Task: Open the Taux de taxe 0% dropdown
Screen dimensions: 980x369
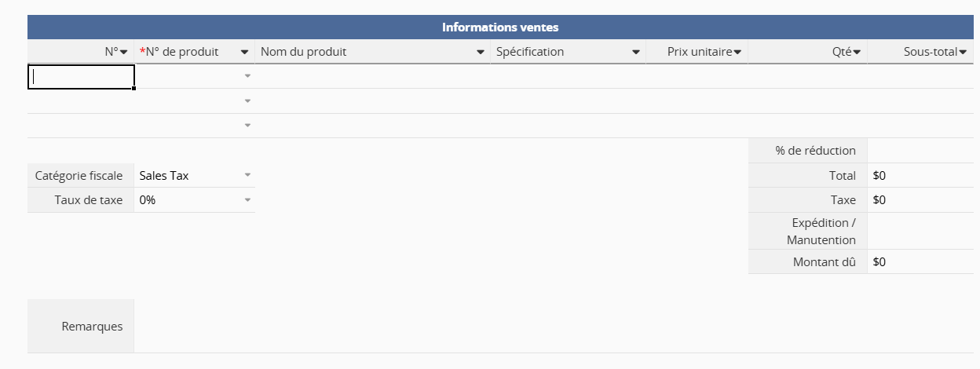Action: click(247, 200)
